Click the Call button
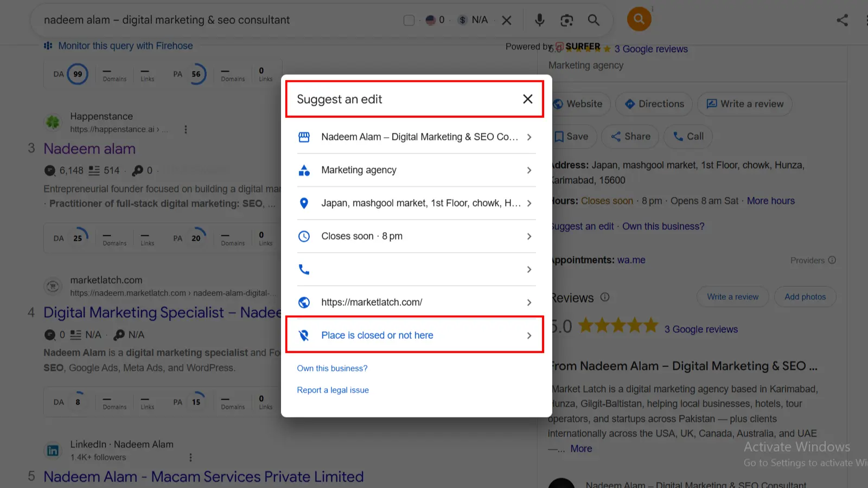 pyautogui.click(x=688, y=137)
